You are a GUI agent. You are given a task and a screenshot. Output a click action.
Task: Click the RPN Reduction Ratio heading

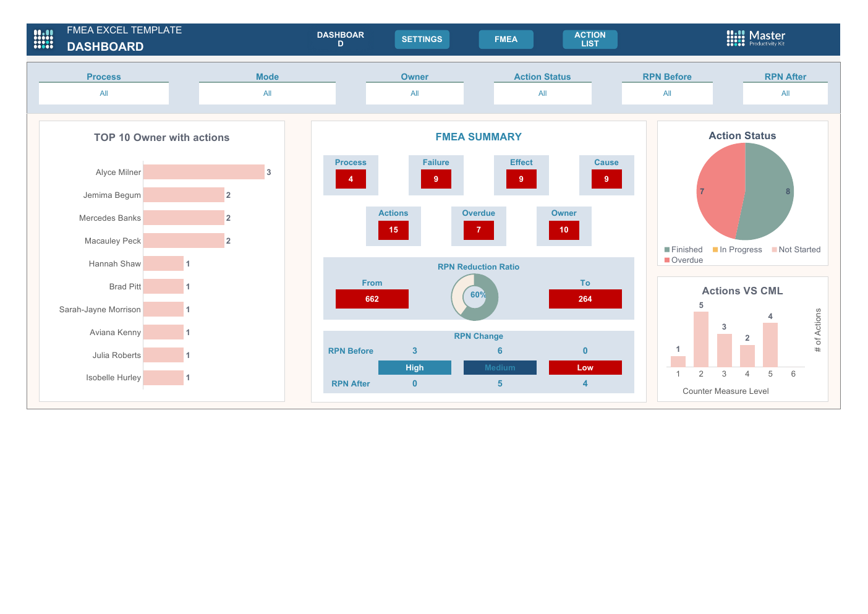pos(479,266)
